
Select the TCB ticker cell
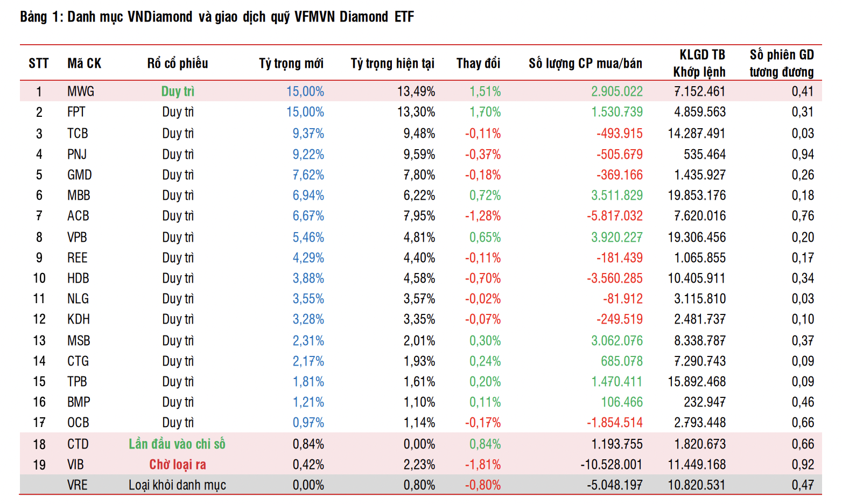tap(78, 134)
